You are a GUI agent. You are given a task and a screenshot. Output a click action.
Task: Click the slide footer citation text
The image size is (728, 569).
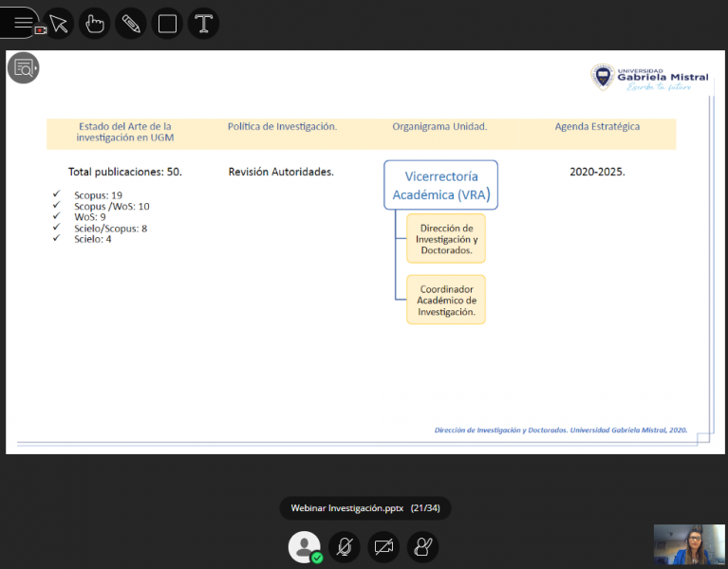pos(561,430)
